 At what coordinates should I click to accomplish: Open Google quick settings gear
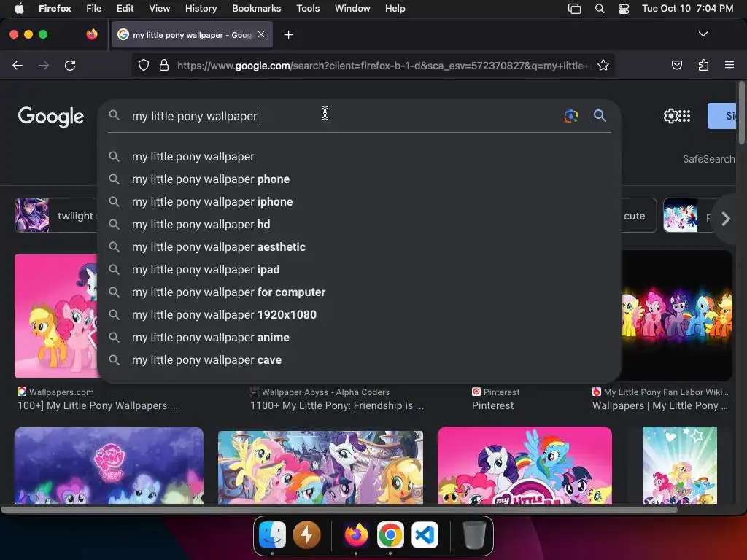pyautogui.click(x=670, y=116)
